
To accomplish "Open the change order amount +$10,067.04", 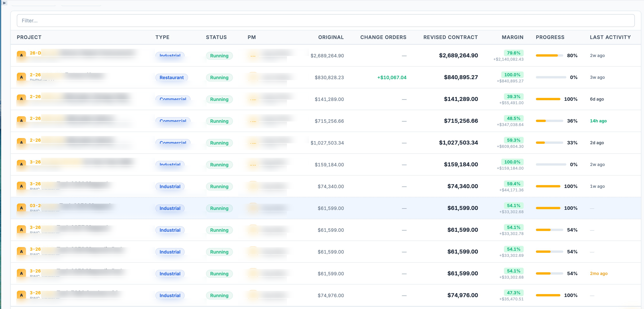I will (x=391, y=77).
